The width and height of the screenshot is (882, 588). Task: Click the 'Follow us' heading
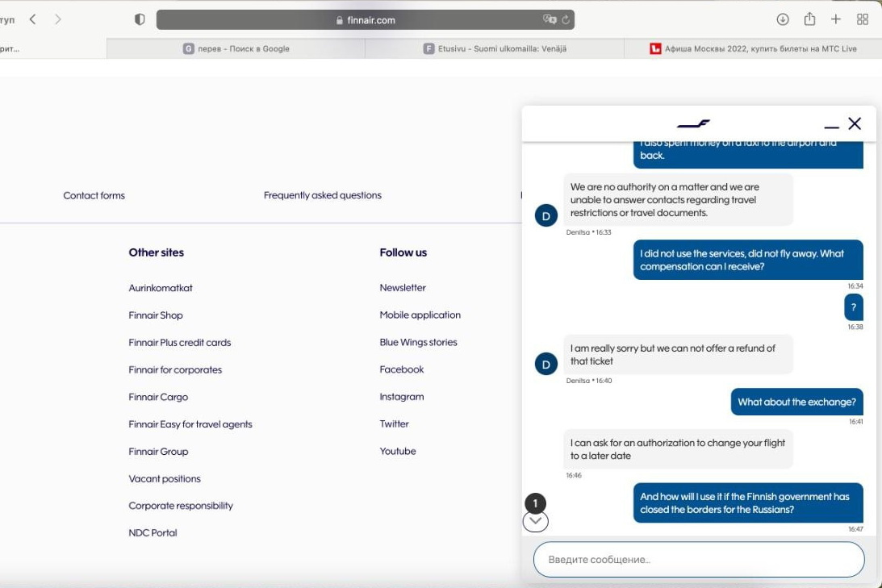[x=403, y=253]
